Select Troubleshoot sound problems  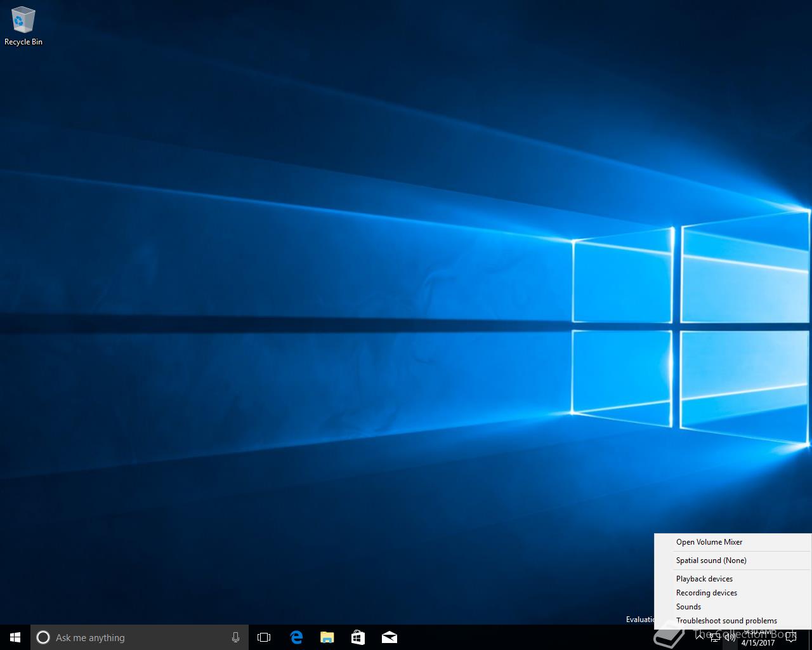pos(726,621)
